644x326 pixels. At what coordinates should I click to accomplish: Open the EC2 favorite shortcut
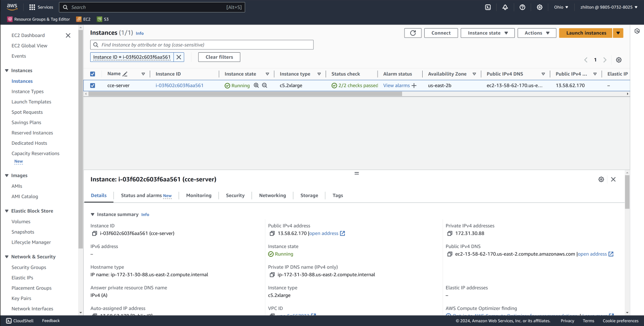pos(83,19)
